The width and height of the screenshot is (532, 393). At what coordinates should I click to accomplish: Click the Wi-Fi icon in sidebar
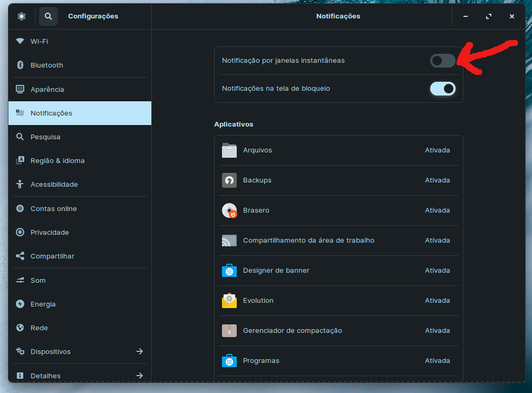coord(20,41)
